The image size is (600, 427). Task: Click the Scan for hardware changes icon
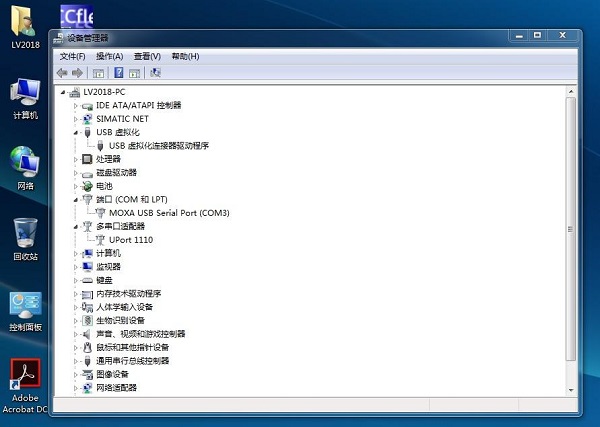pyautogui.click(x=155, y=72)
